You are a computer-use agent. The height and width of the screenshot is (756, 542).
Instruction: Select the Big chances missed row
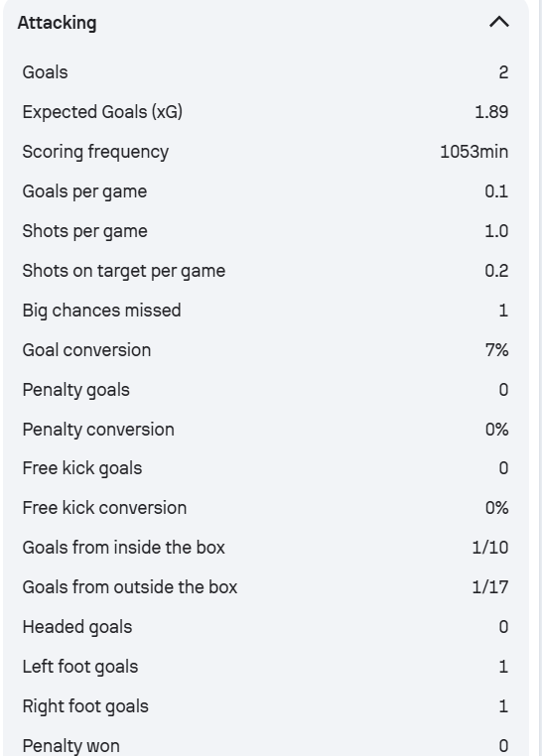tap(265, 311)
